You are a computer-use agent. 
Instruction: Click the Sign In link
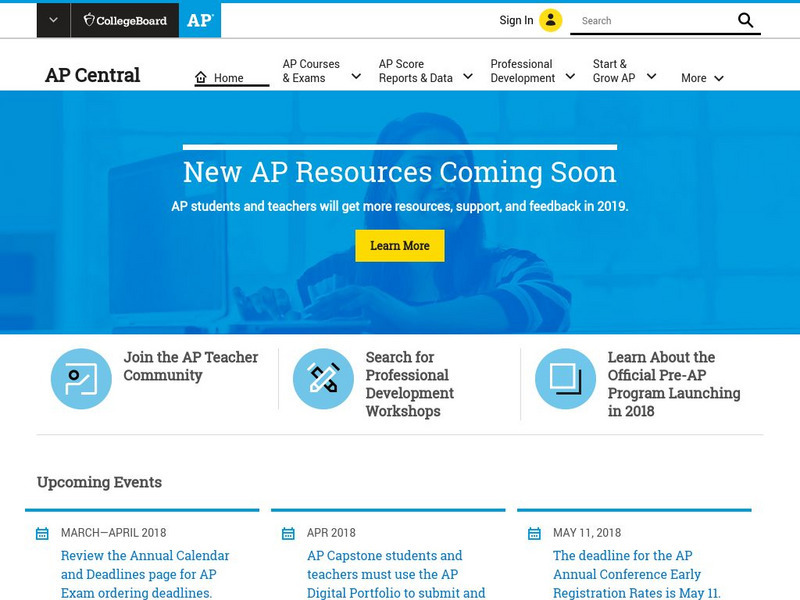pos(516,20)
